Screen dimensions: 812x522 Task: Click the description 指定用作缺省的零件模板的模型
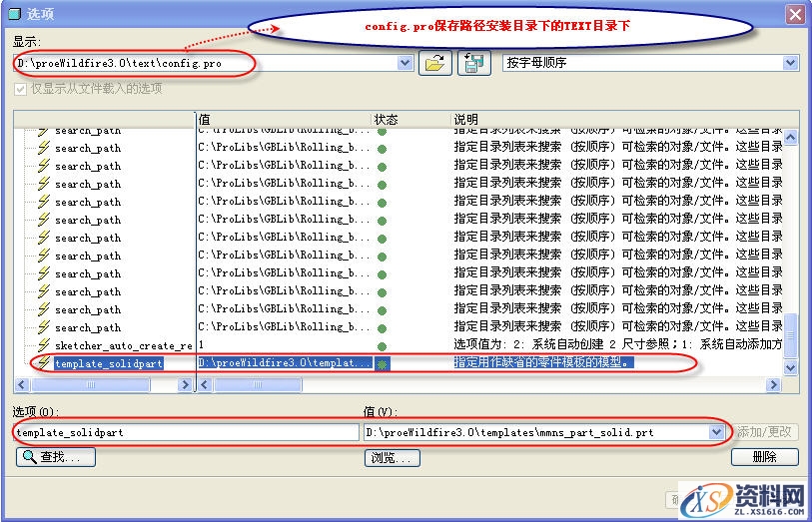point(543,362)
